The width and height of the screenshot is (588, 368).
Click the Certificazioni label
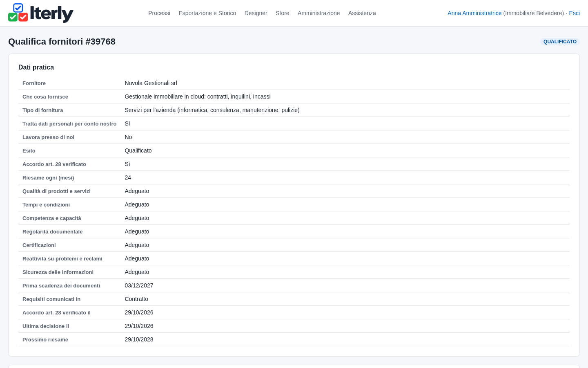(39, 245)
